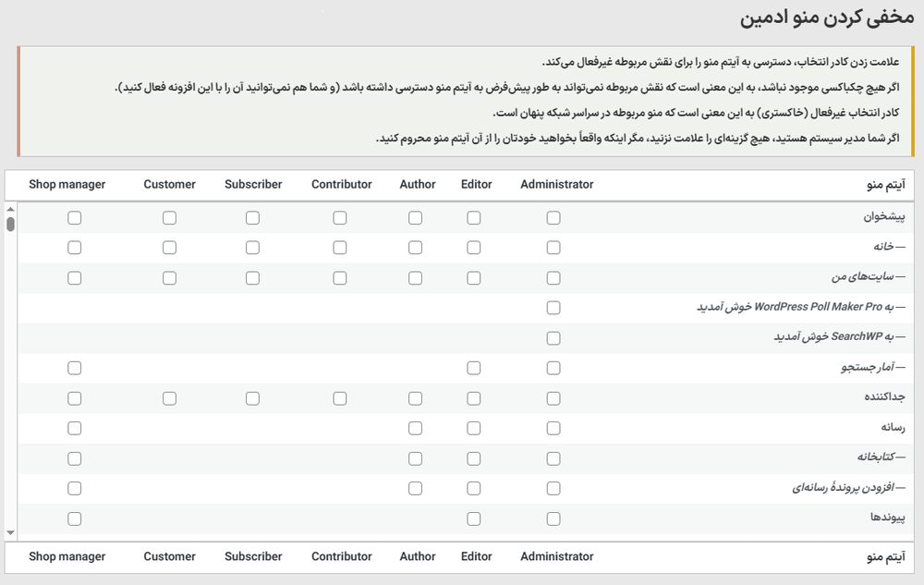Tick Author checkbox for رسانه row
The width and height of the screenshot is (924, 585).
(415, 428)
